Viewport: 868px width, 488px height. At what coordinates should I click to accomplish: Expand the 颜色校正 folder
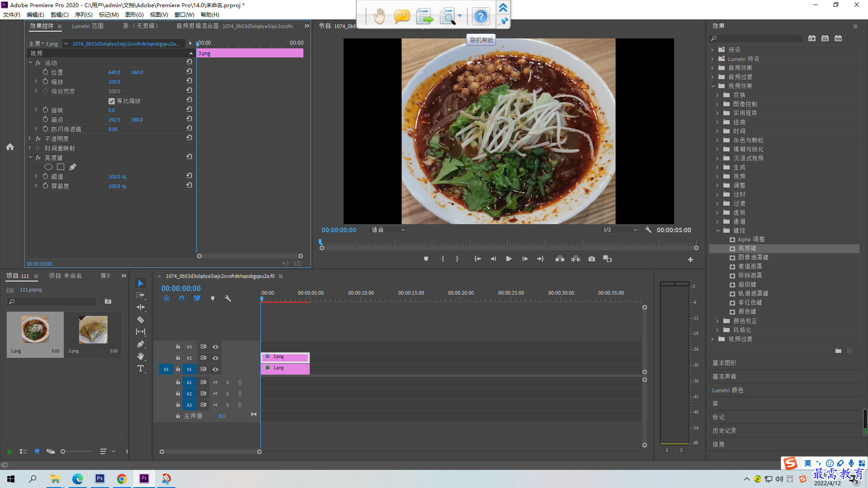coord(717,321)
